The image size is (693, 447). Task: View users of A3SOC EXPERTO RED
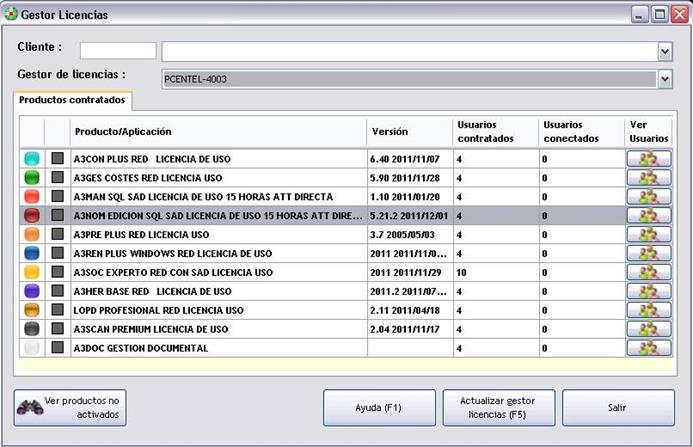pyautogui.click(x=648, y=272)
